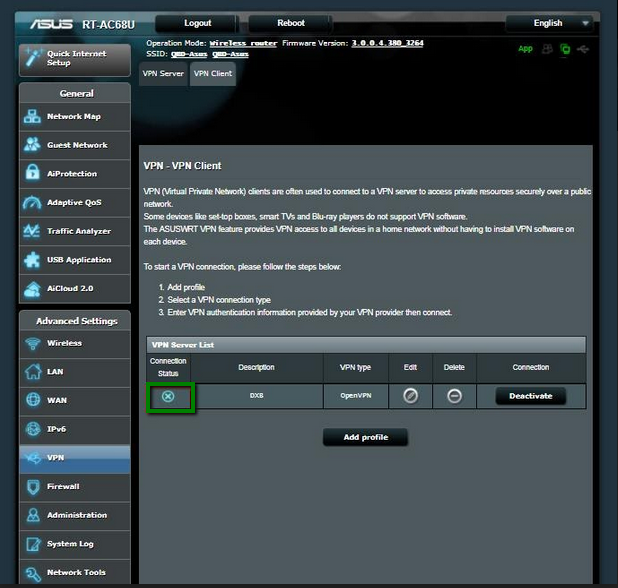Image resolution: width=618 pixels, height=588 pixels.
Task: Click the ASUS logo
Action: [51, 24]
